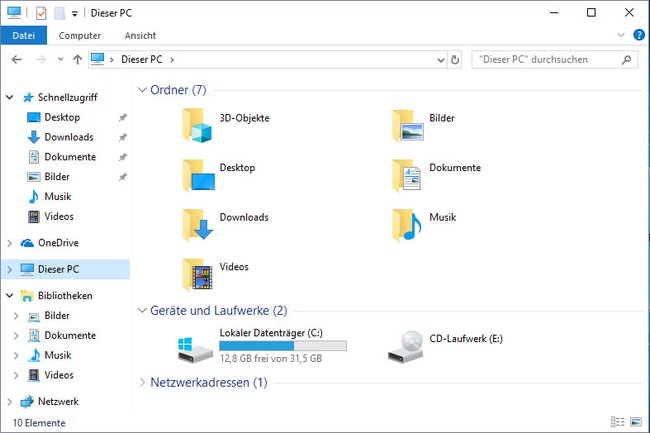Select Downloads under Schnellzugriff
Screen dimensions: 650x433
[x=69, y=137]
